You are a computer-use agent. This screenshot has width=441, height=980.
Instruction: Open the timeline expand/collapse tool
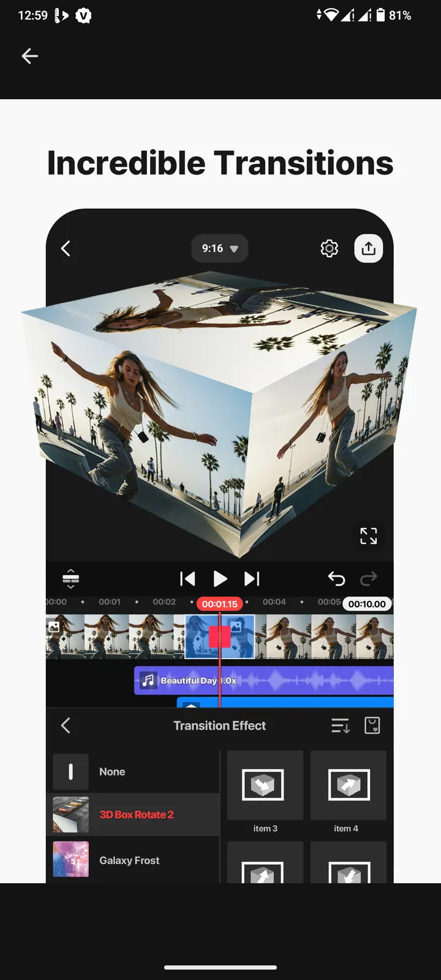coord(71,579)
